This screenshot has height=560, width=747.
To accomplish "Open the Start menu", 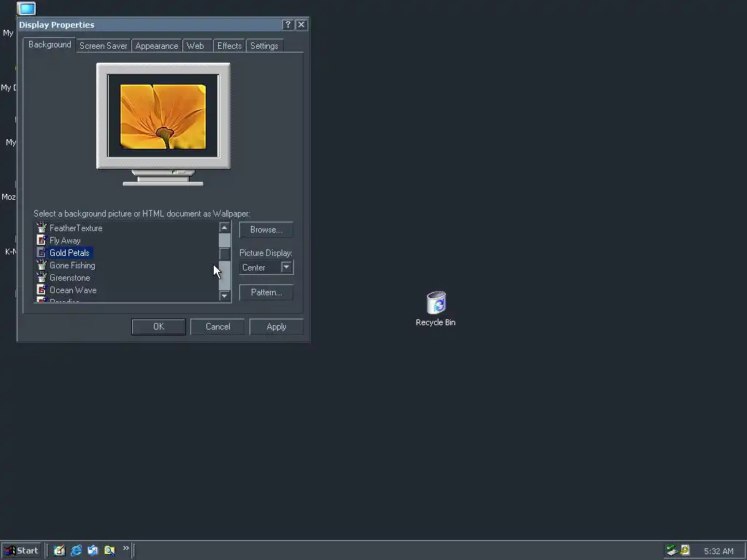I will click(21, 551).
